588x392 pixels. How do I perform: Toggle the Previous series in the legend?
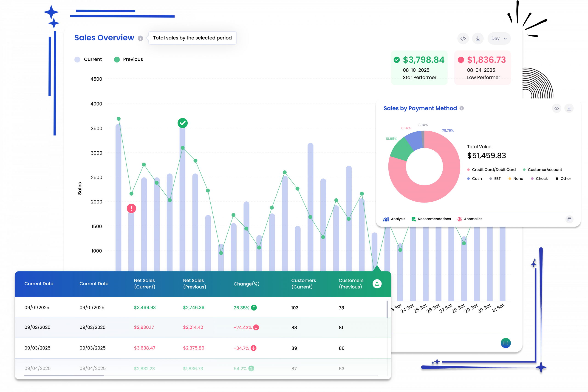point(128,59)
